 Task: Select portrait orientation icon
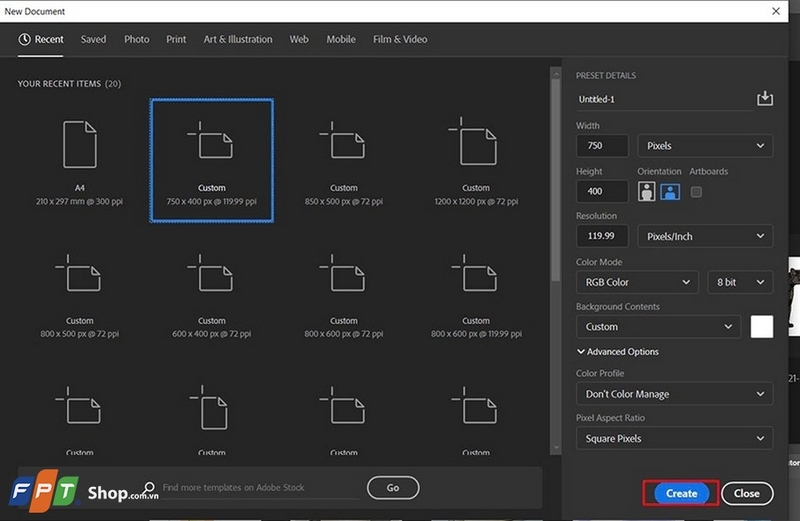coord(647,191)
